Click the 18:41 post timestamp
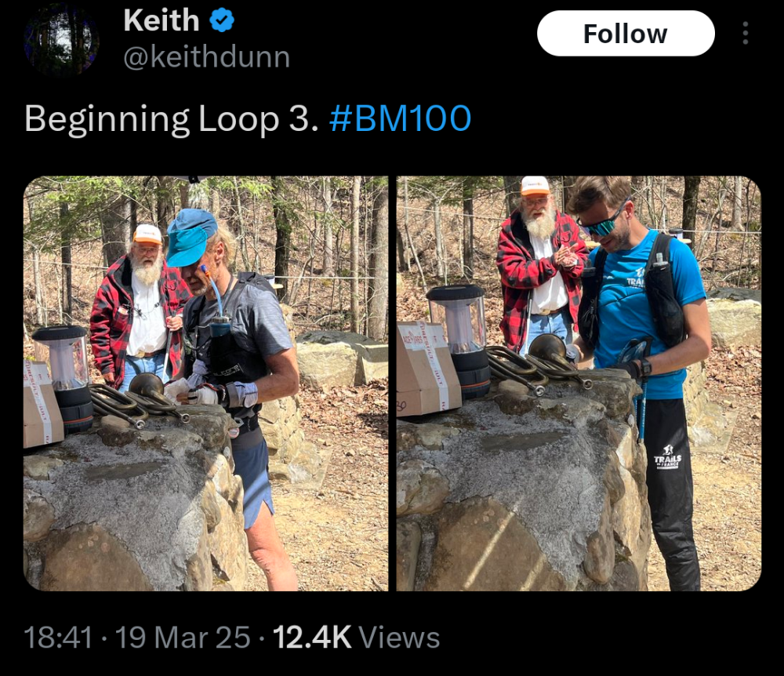 (58, 637)
